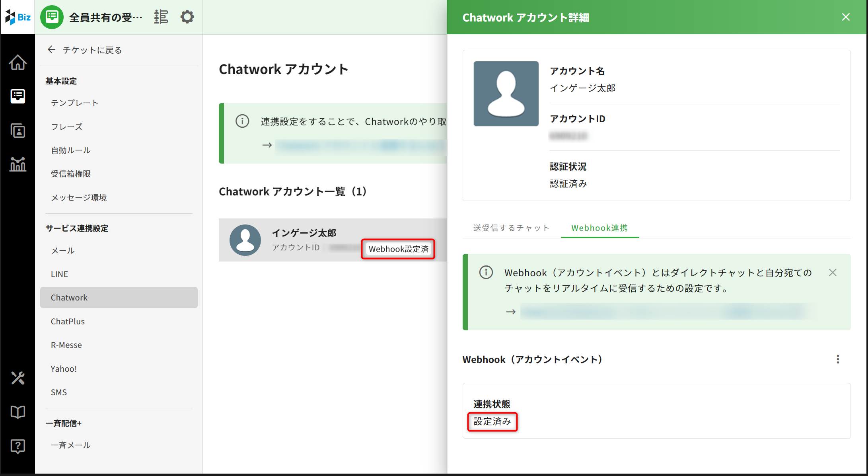868x476 pixels.
Task: Open the tools wrench icon in rail
Action: click(18, 378)
